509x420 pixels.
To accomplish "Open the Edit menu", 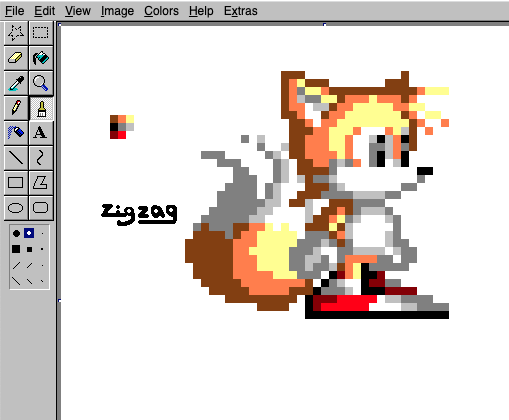I will (44, 11).
